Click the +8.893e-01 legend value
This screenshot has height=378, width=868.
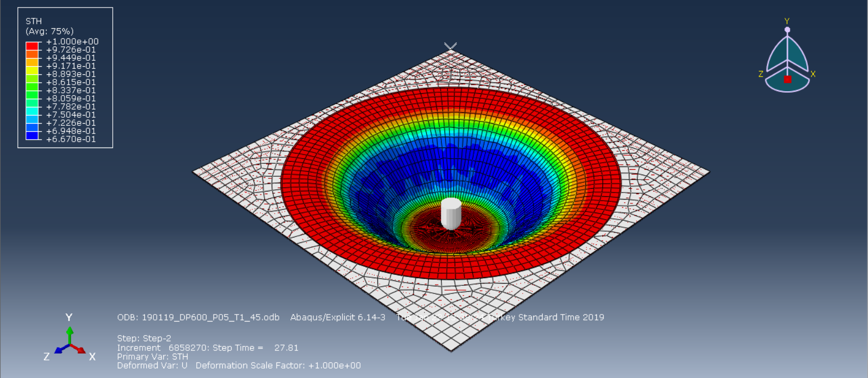point(71,74)
